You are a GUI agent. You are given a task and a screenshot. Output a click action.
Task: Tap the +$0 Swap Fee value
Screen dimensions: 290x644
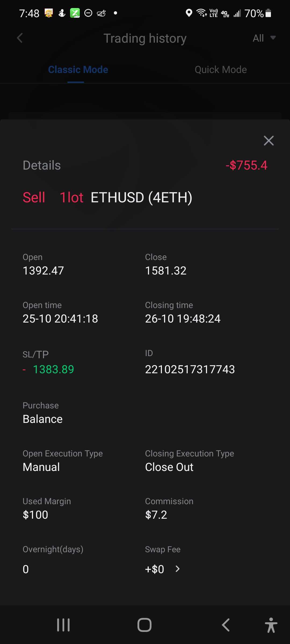(x=154, y=569)
